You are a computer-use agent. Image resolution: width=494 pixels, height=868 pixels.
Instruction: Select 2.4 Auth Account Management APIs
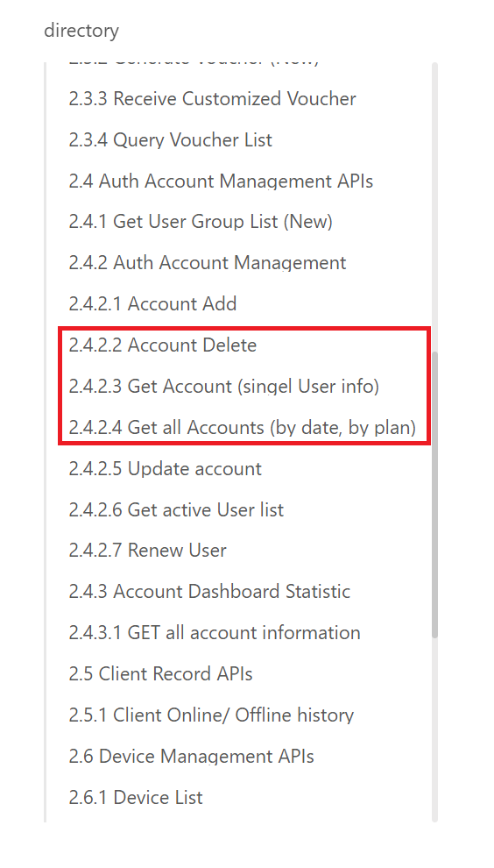pyautogui.click(x=221, y=181)
